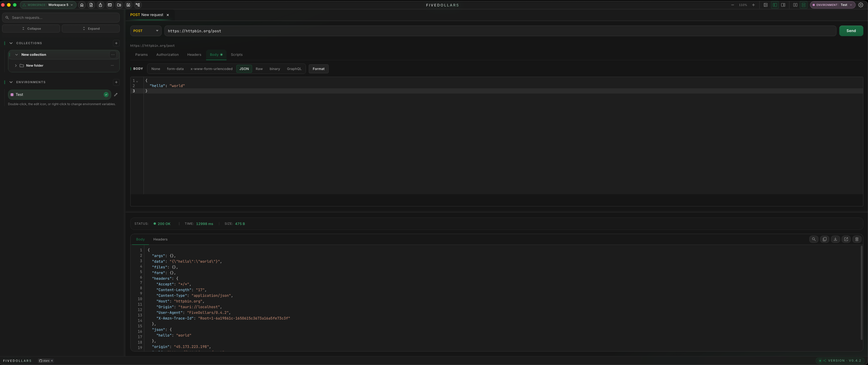
Task: Switch to the request Body tab
Action: coord(216,55)
